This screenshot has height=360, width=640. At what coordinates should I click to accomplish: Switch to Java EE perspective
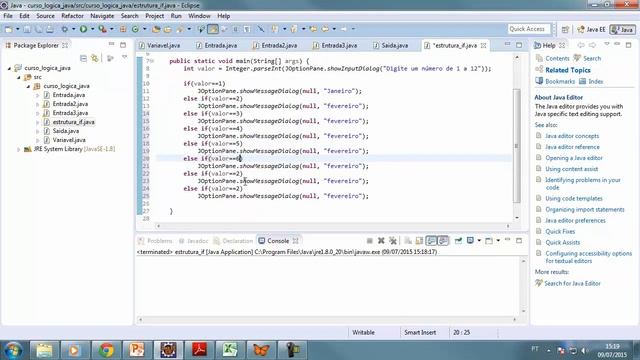[591, 29]
